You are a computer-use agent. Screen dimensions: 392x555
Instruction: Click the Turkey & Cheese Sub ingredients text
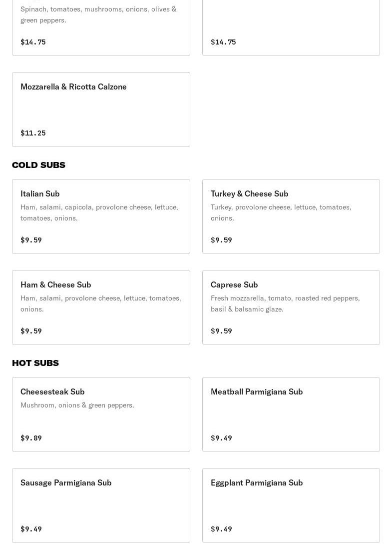tap(281, 212)
